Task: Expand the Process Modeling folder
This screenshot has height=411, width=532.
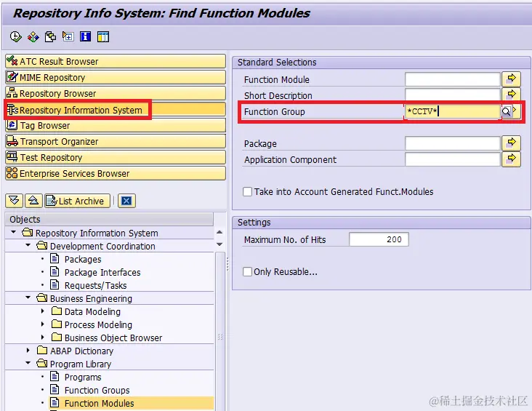Action: (x=42, y=324)
